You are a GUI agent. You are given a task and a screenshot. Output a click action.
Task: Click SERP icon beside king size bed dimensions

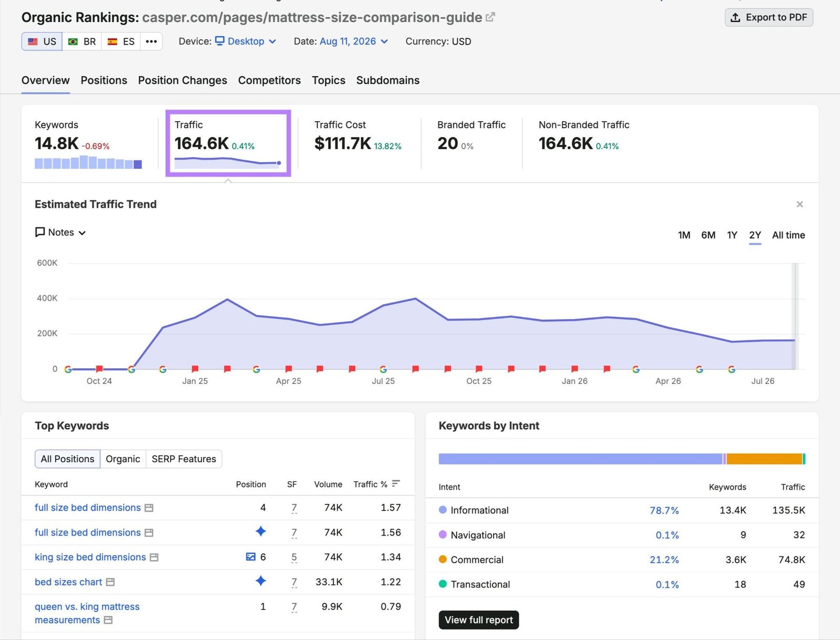(x=154, y=557)
